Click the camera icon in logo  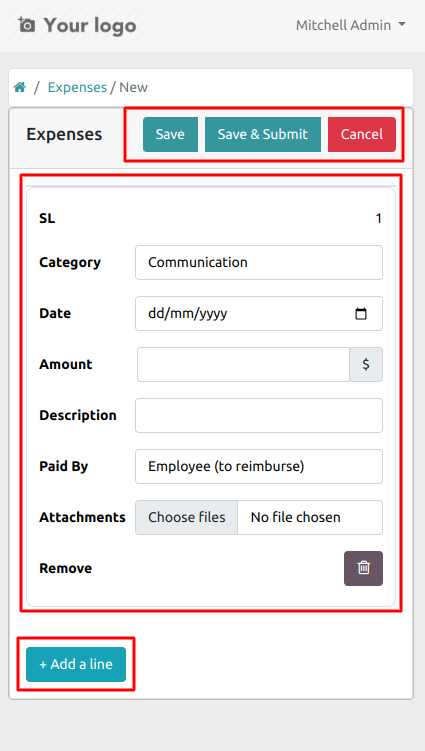tap(26, 24)
